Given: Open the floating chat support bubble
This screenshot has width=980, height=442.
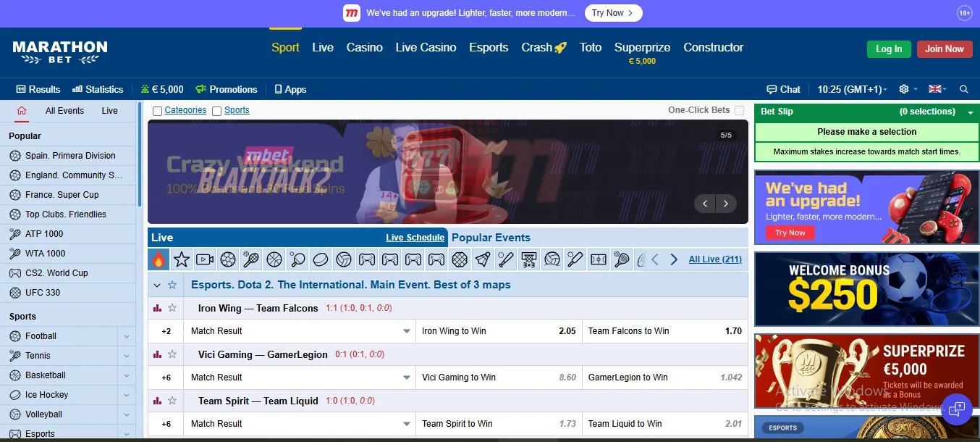Looking at the screenshot, I should (957, 409).
